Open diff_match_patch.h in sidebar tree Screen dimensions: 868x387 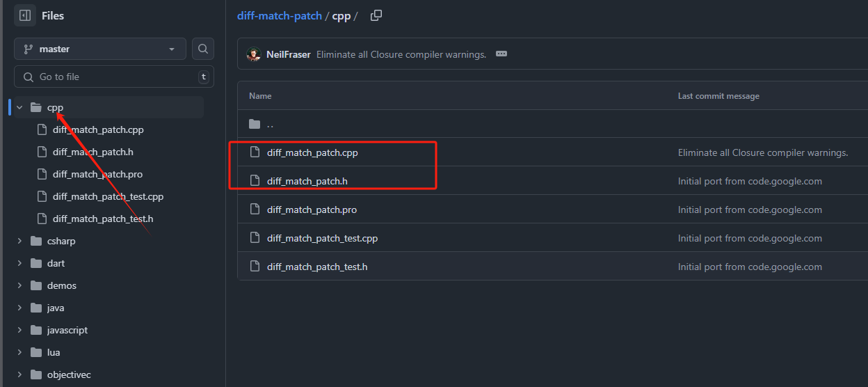[92, 152]
